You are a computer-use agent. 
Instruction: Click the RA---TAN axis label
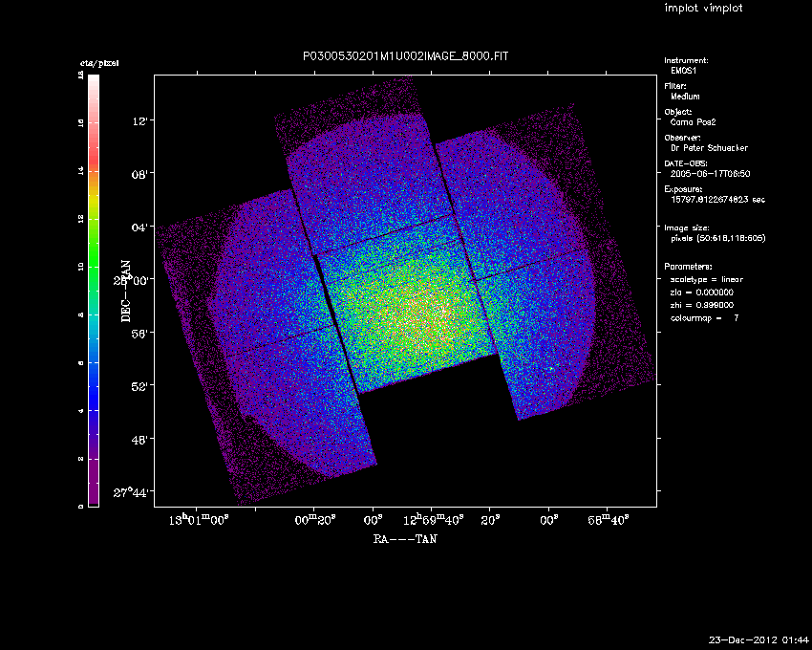[x=405, y=538]
